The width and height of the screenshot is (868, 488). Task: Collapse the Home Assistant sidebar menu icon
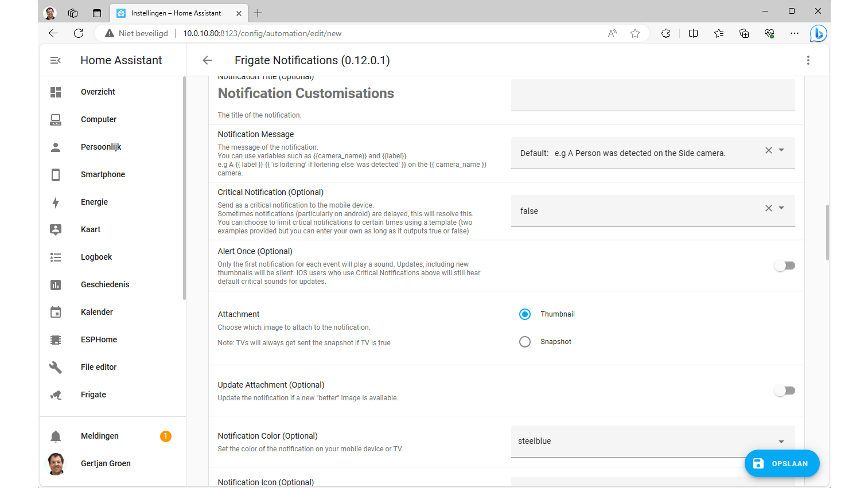pos(56,60)
